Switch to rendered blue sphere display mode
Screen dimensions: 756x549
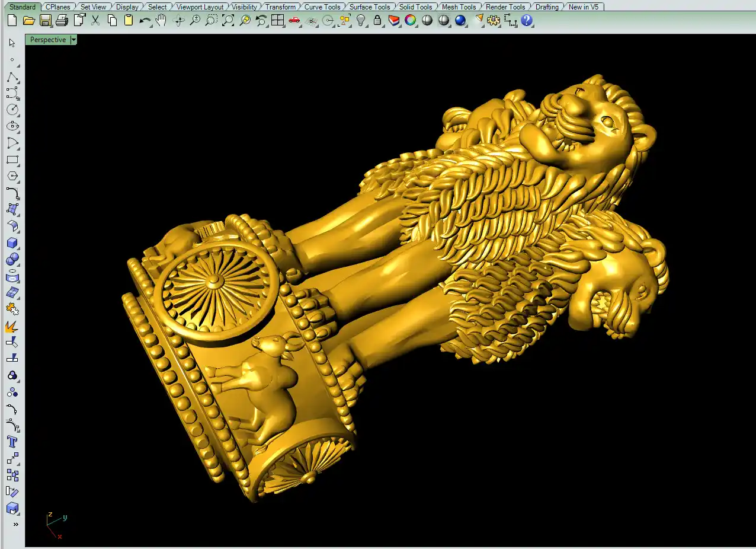point(460,21)
